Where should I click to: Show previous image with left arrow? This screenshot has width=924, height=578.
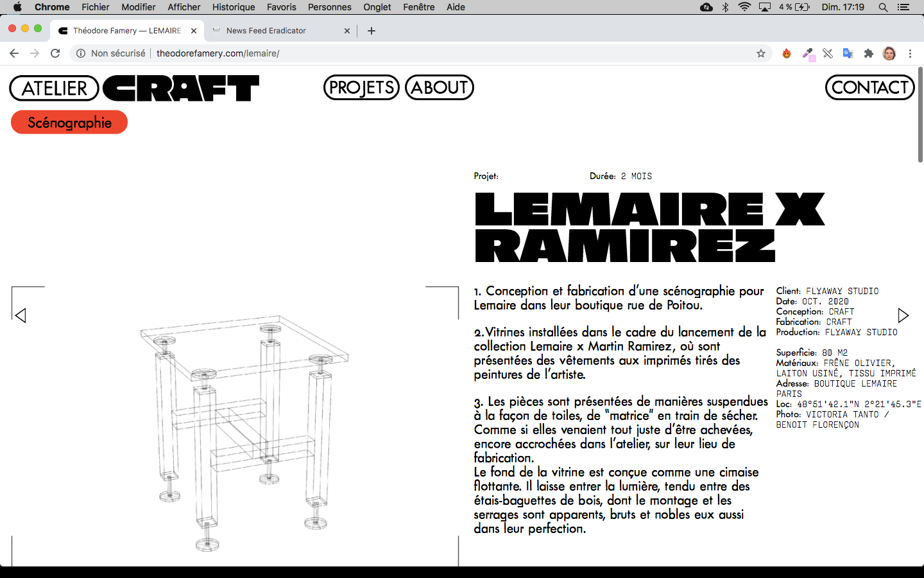[x=21, y=315]
